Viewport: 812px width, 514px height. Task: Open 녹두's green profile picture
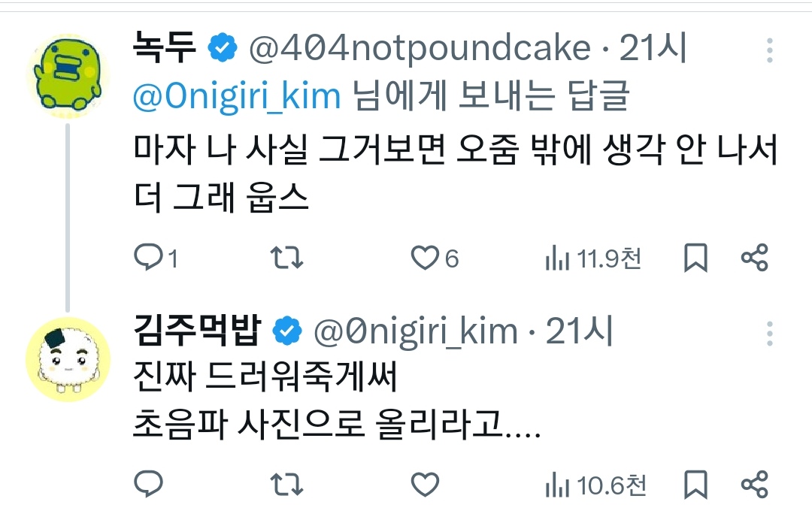(68, 74)
